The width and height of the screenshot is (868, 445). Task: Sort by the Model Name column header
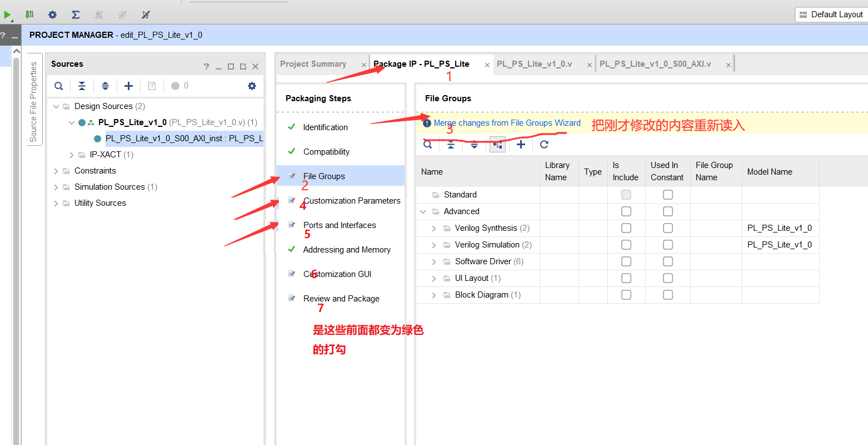click(x=770, y=172)
